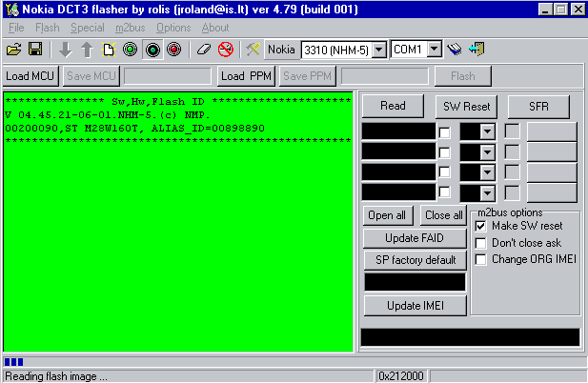Expand the first row black dropdown
This screenshot has width=588, height=383.
tap(487, 131)
